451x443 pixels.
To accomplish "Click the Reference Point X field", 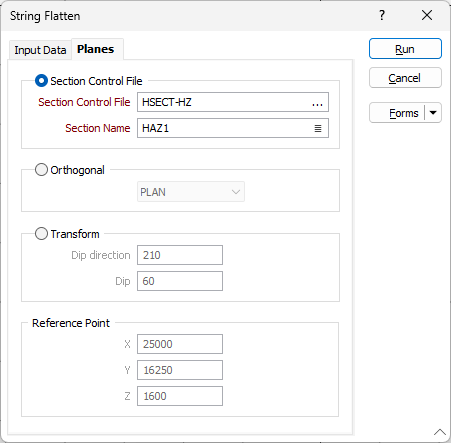I will click(180, 344).
